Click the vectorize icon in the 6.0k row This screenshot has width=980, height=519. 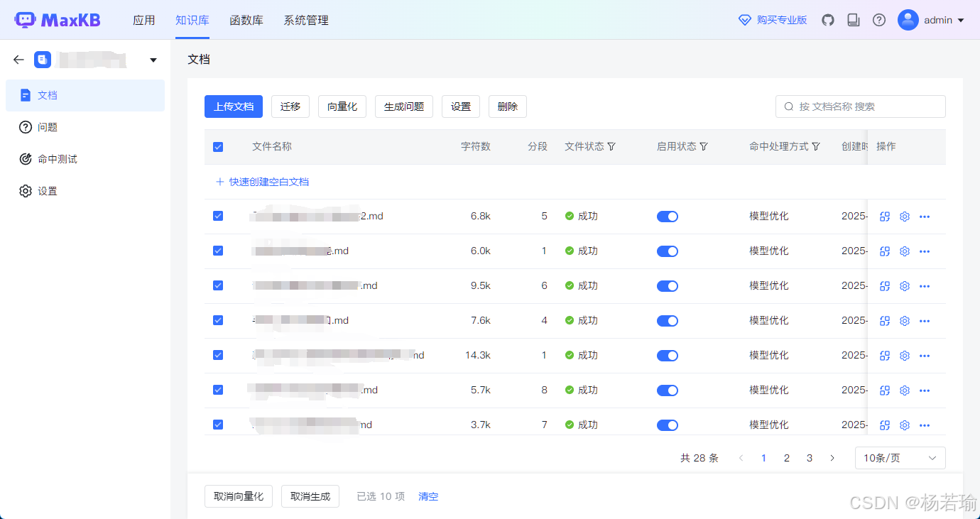tap(885, 251)
